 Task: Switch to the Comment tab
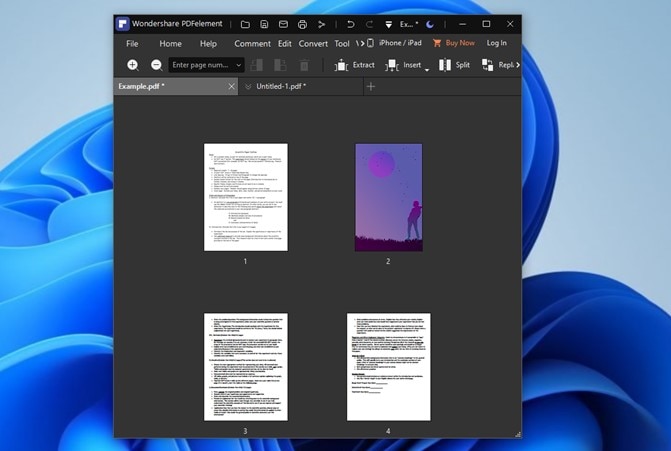click(x=252, y=44)
